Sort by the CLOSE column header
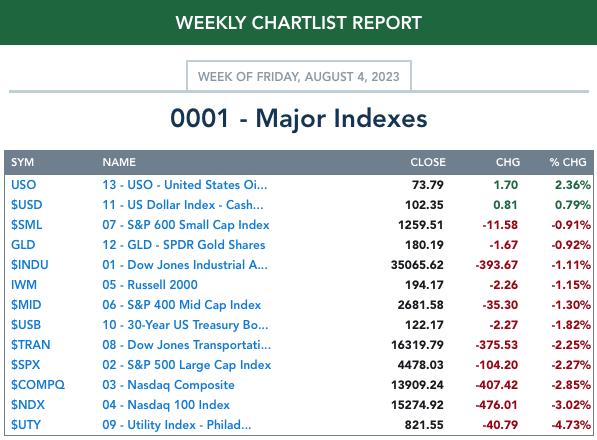The image size is (597, 440). tap(428, 162)
